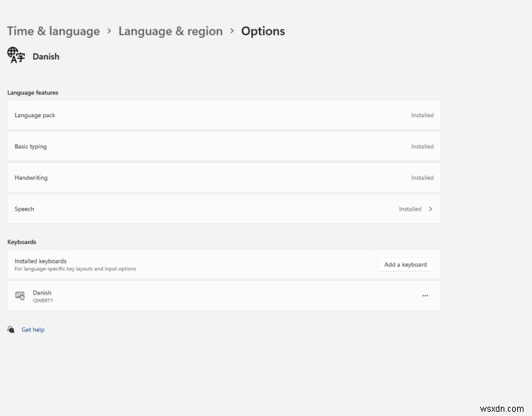Click Installed status for Basic typing
This screenshot has height=416, width=532.
pos(422,146)
